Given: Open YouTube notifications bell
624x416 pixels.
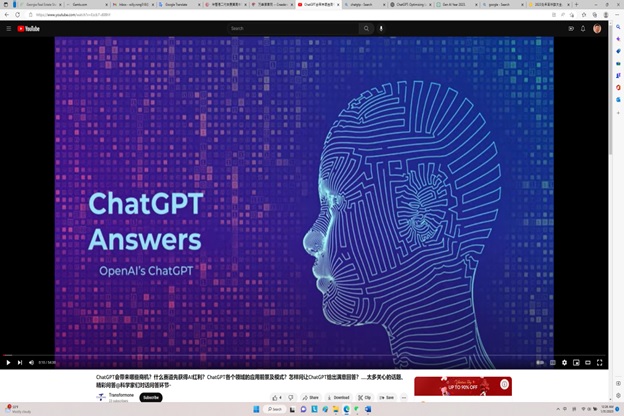Looking at the screenshot, I should tap(583, 29).
